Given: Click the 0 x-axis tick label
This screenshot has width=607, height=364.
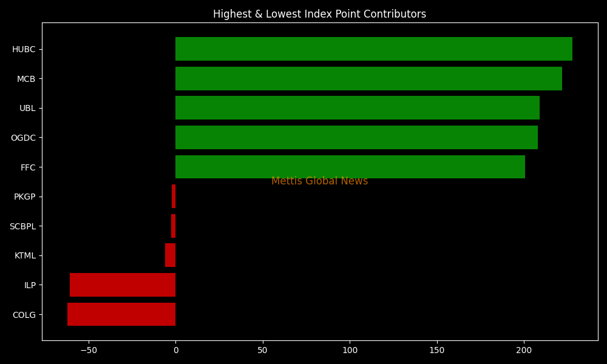Looking at the screenshot, I should 176,350.
